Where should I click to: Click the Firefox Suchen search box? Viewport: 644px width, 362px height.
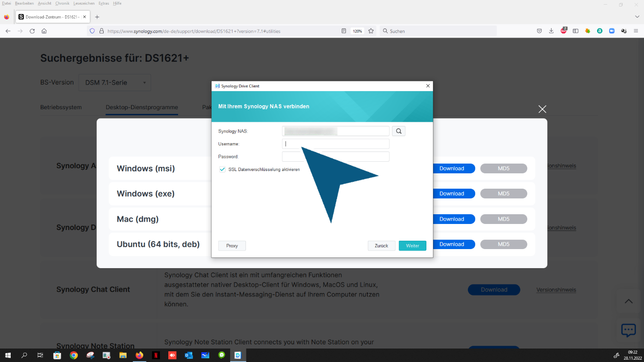tap(438, 31)
